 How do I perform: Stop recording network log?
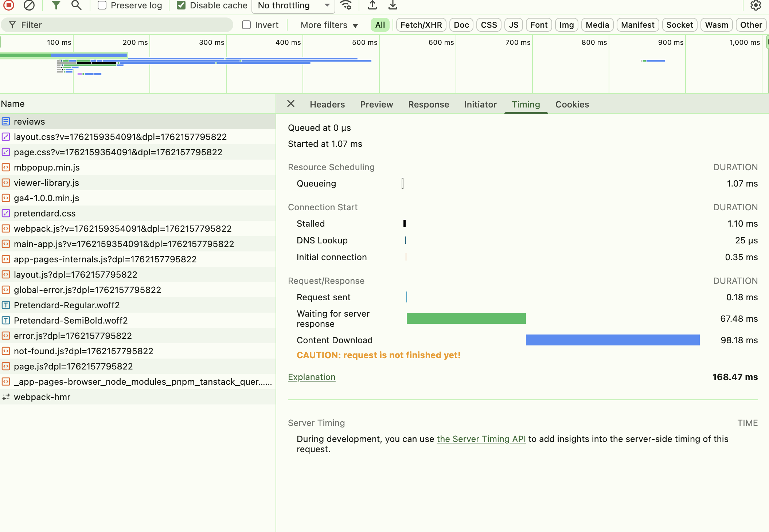9,5
